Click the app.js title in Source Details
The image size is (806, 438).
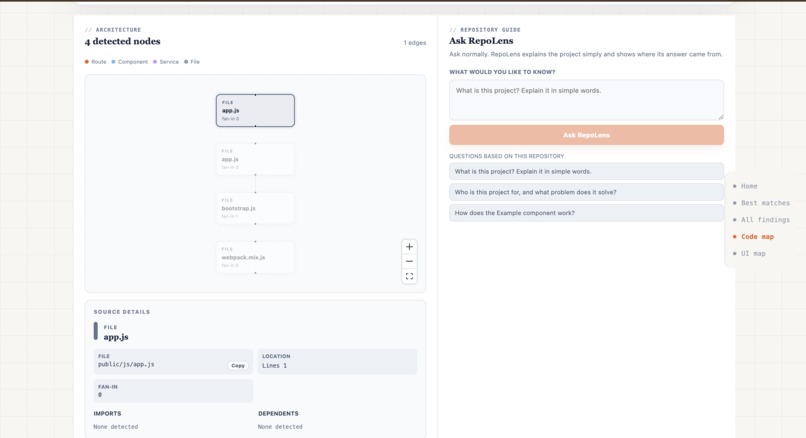pos(116,337)
